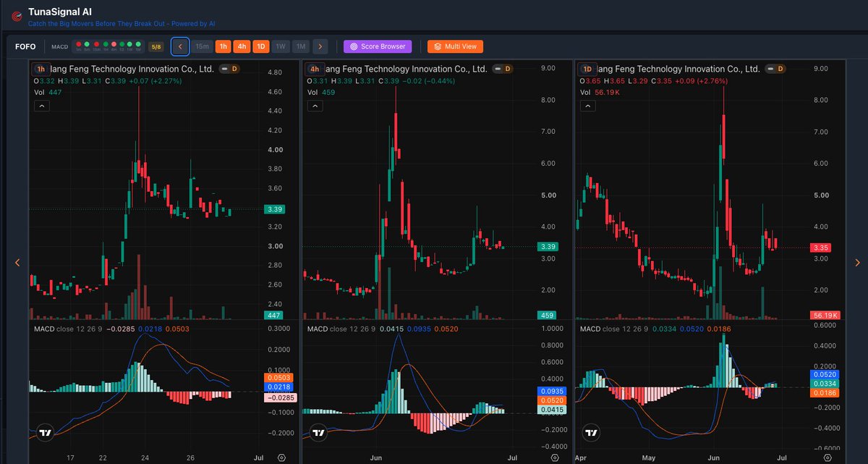Image resolution: width=868 pixels, height=464 pixels.
Task: Click TradingView logo on 4h chart
Action: pyautogui.click(x=319, y=433)
